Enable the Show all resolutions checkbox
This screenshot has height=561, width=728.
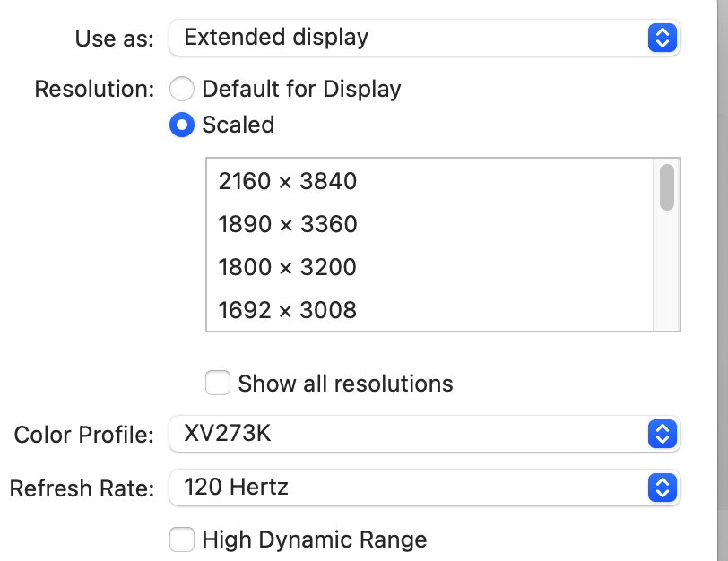[218, 383]
